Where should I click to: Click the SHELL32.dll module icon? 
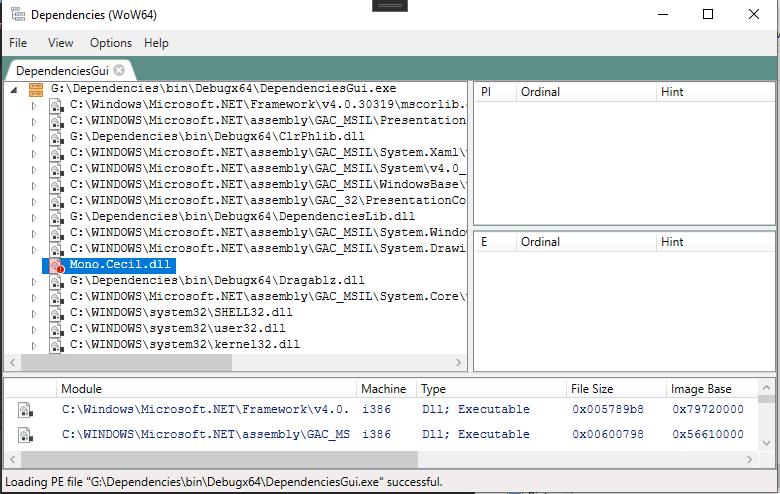coord(56,313)
